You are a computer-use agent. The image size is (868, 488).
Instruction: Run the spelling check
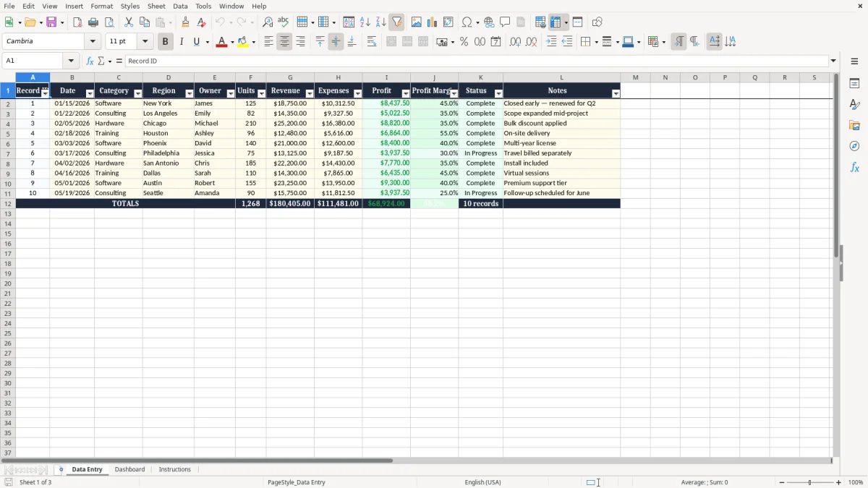[x=284, y=22]
